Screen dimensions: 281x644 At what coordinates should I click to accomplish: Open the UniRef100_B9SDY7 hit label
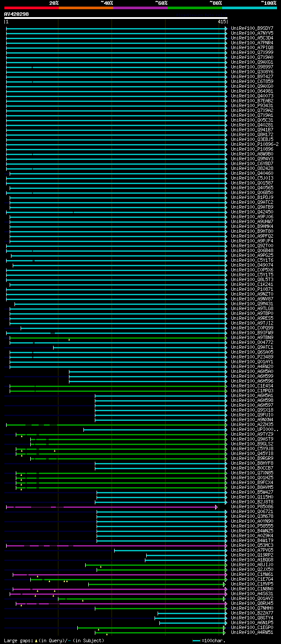[x=252, y=28]
